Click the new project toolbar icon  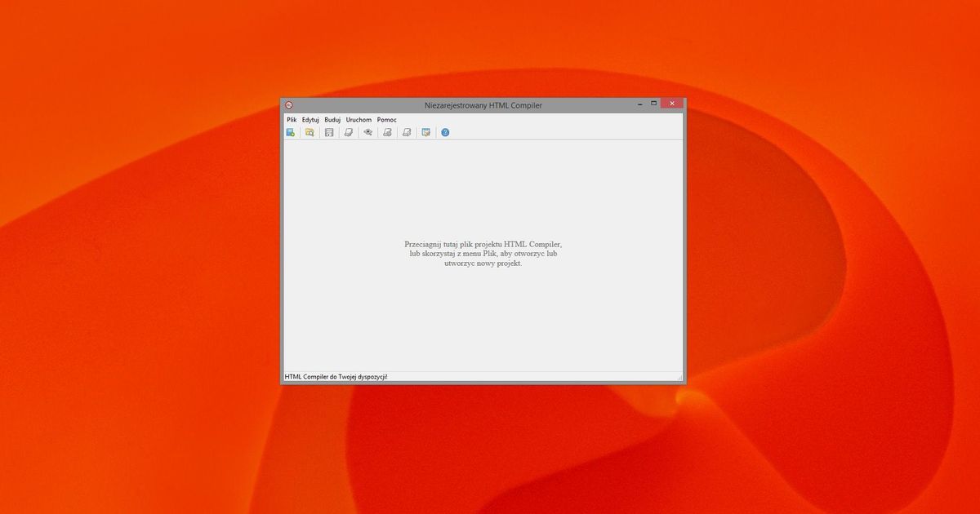pyautogui.click(x=290, y=132)
